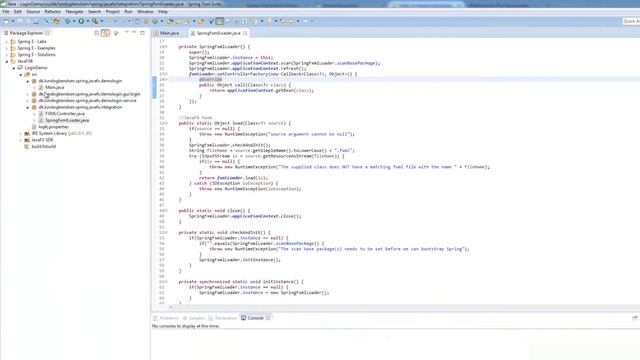Click the Spring dashboard icon in toolbar

point(57,21)
